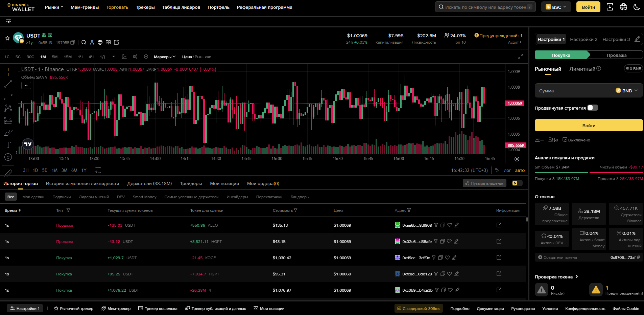Toggle the dollar currency display switch
Image resolution: width=644 pixels, height=315 pixels.
point(517,183)
